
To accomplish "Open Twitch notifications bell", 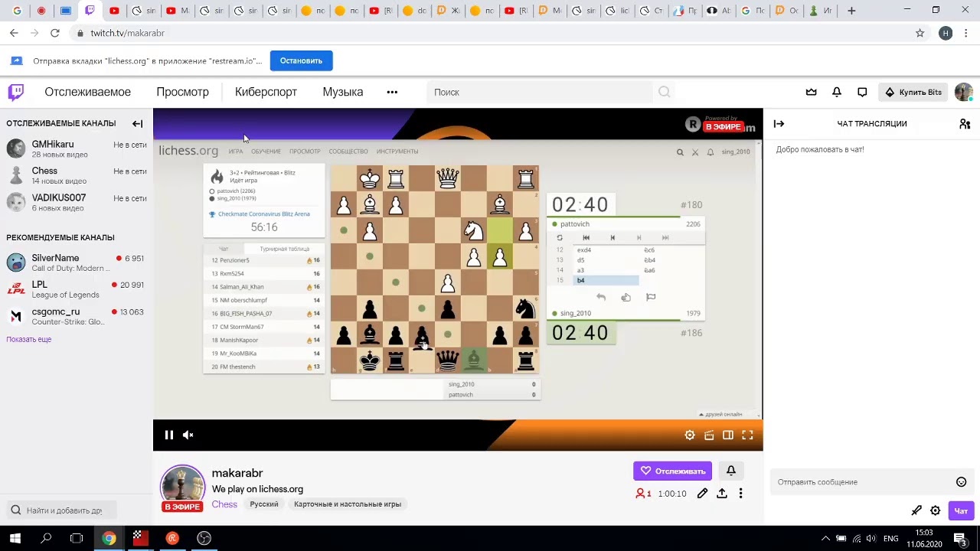I will pos(837,92).
